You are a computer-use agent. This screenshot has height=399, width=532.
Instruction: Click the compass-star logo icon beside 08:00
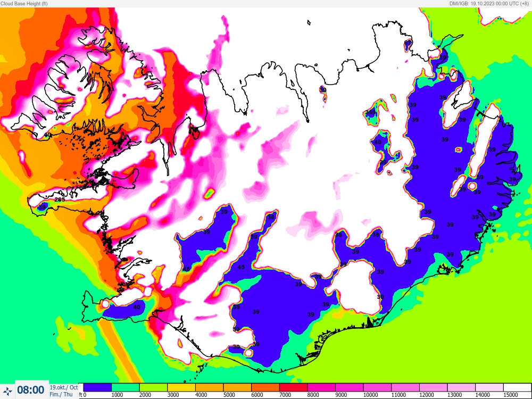click(x=7, y=391)
